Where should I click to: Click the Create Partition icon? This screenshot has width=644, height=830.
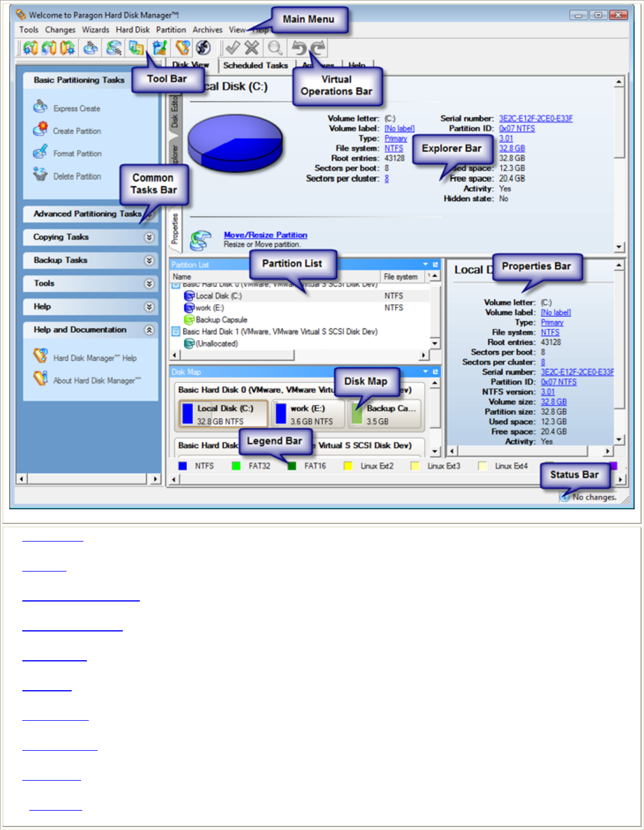[40, 129]
